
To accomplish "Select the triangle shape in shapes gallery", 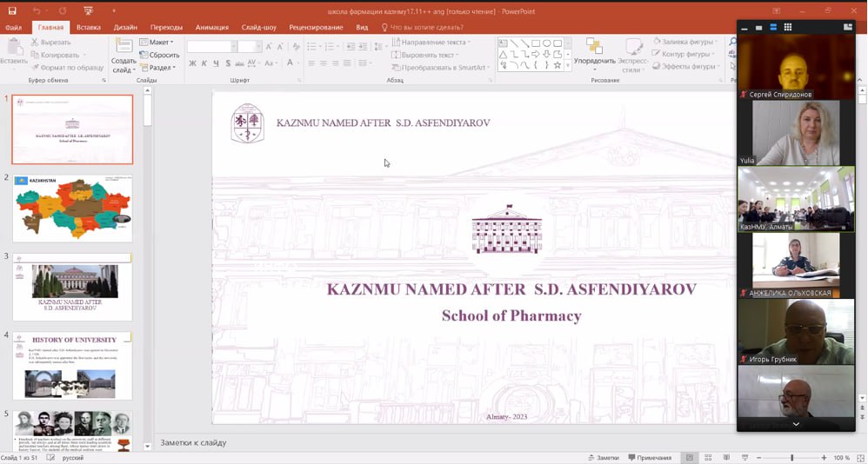I will click(x=504, y=54).
